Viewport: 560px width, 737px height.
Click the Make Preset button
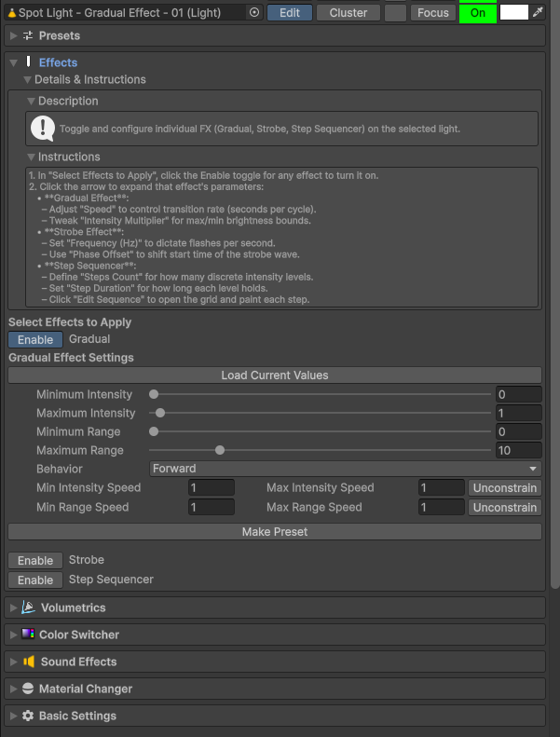click(x=275, y=532)
